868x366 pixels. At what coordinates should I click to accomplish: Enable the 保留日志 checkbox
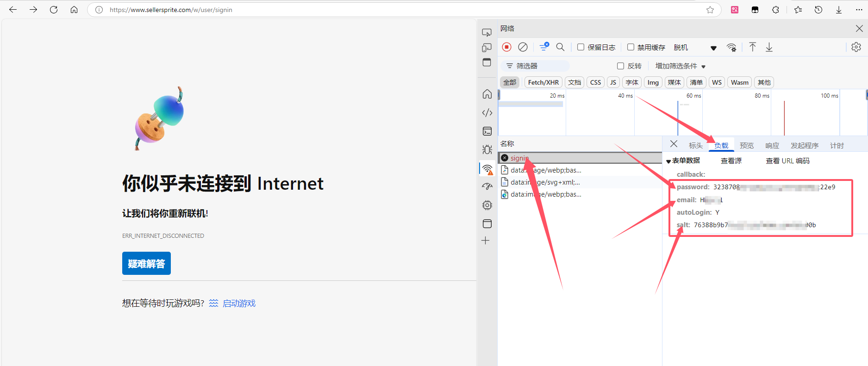(x=581, y=47)
